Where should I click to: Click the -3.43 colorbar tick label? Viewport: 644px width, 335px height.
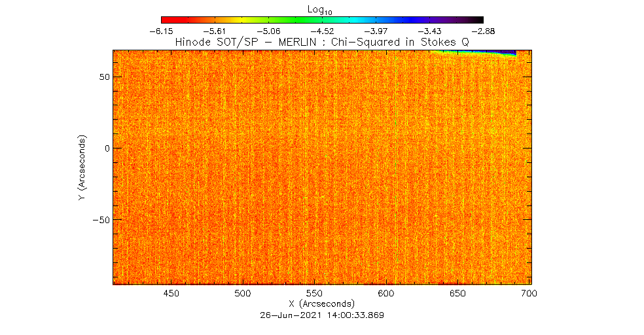429,31
